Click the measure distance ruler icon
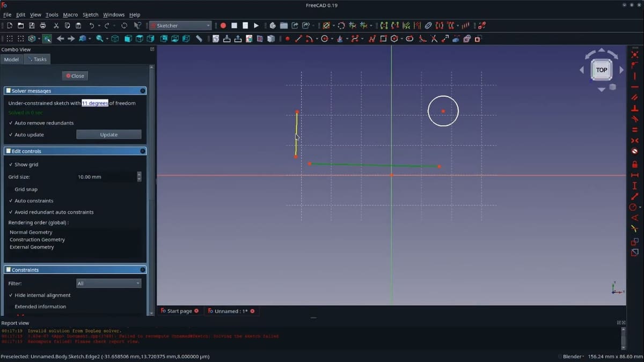The width and height of the screenshot is (644, 362). (x=199, y=39)
